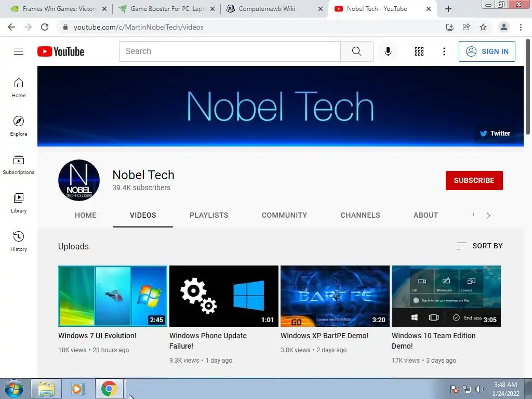Open a new browser tab
This screenshot has height=399, width=532.
448,9
